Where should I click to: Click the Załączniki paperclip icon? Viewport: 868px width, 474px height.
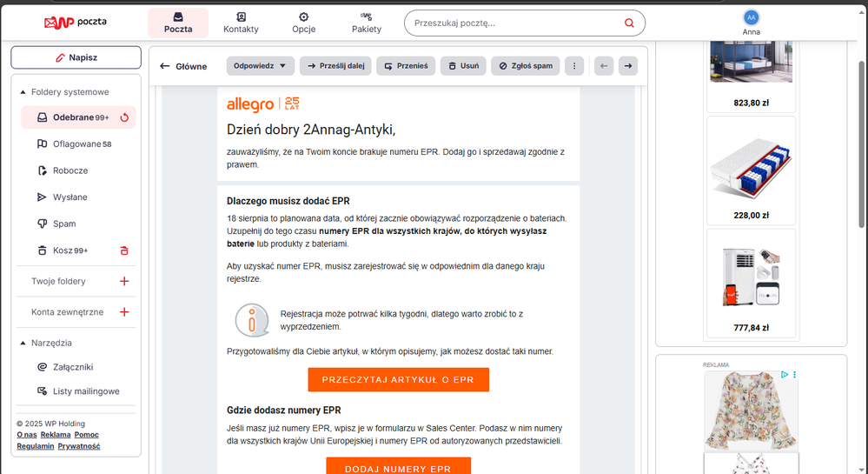click(x=42, y=367)
